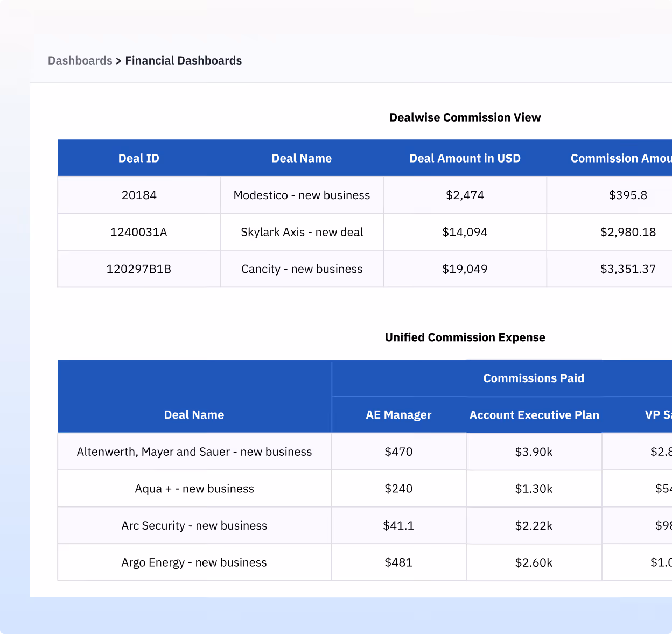The width and height of the screenshot is (672, 634).
Task: Select the $1.30k Account Executive value
Action: click(x=534, y=489)
